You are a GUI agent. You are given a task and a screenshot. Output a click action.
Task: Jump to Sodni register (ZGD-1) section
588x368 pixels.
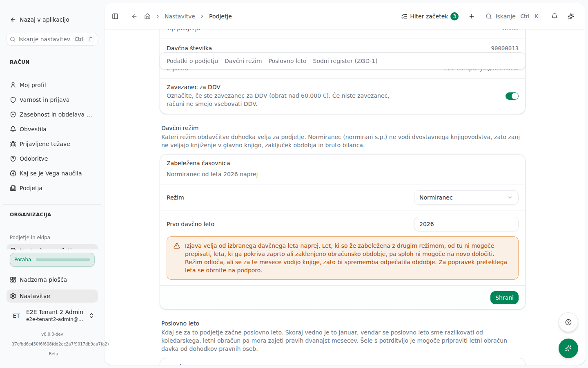coord(345,61)
